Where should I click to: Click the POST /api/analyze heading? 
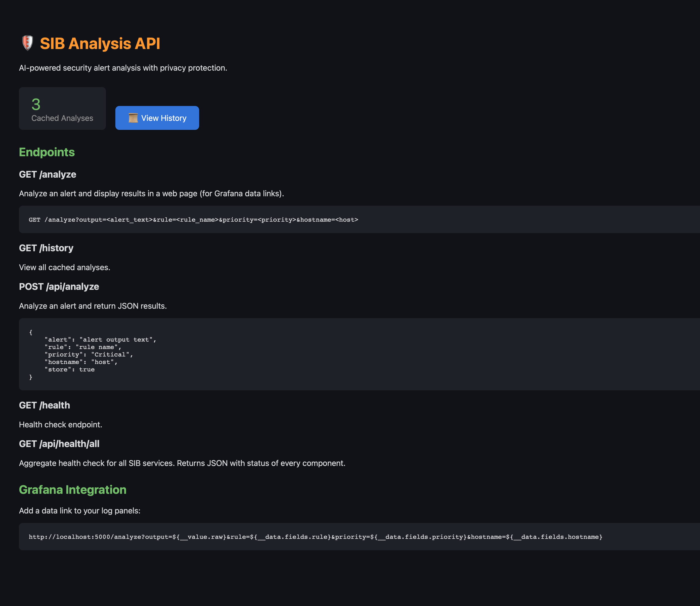point(59,287)
